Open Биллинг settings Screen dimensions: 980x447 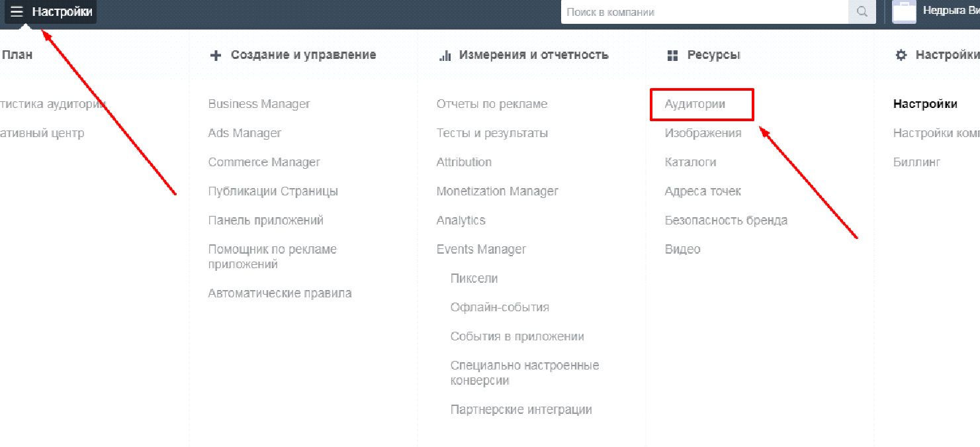pos(916,162)
